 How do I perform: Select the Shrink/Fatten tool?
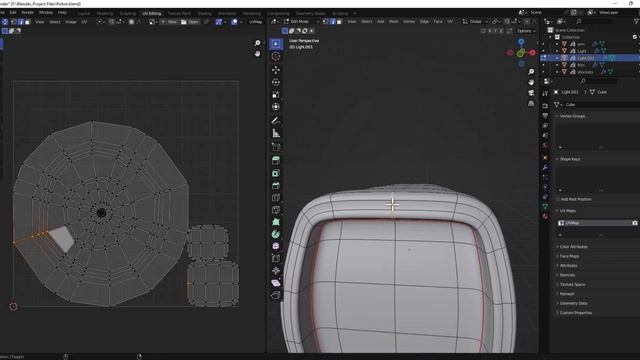pos(276,271)
